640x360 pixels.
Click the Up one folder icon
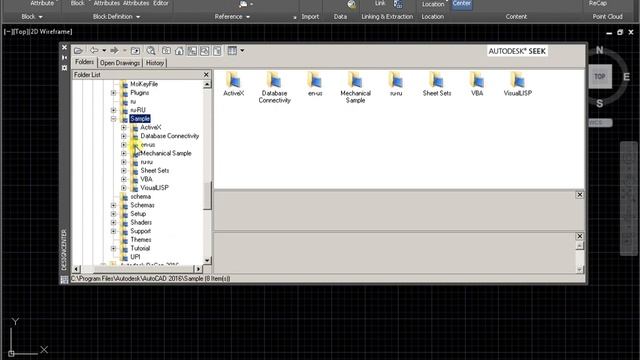tap(135, 51)
